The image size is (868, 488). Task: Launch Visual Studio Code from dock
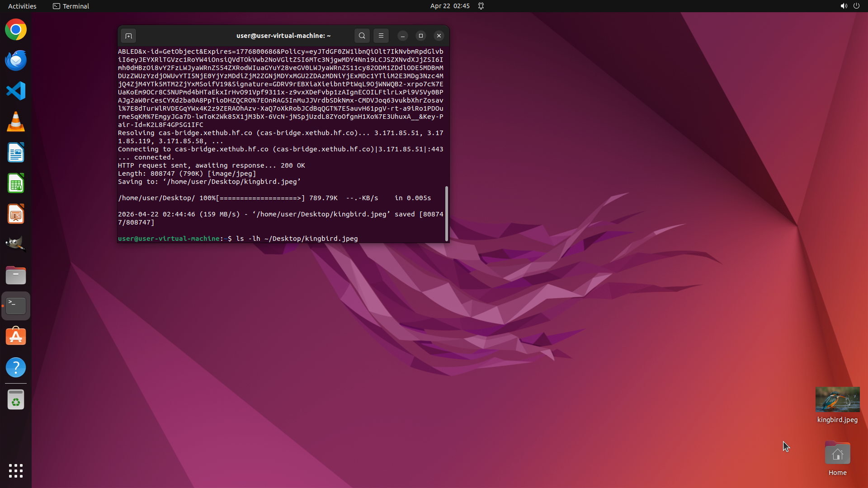click(x=16, y=91)
